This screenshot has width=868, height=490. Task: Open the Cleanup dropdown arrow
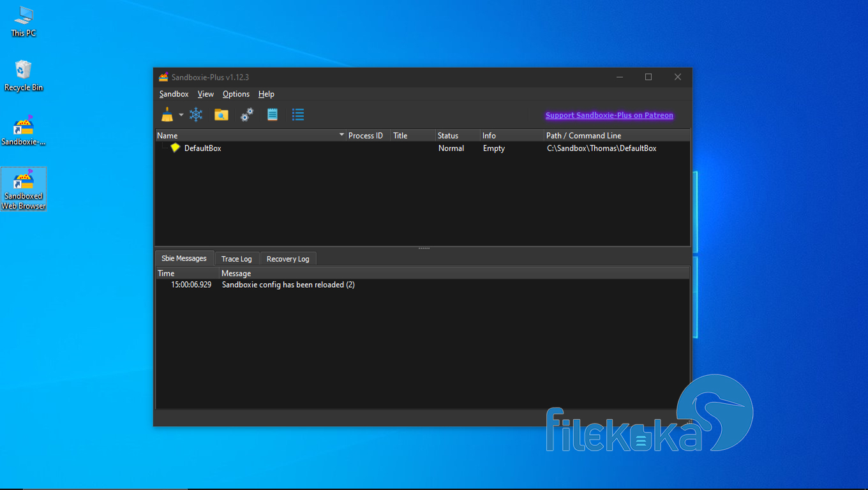tap(181, 115)
